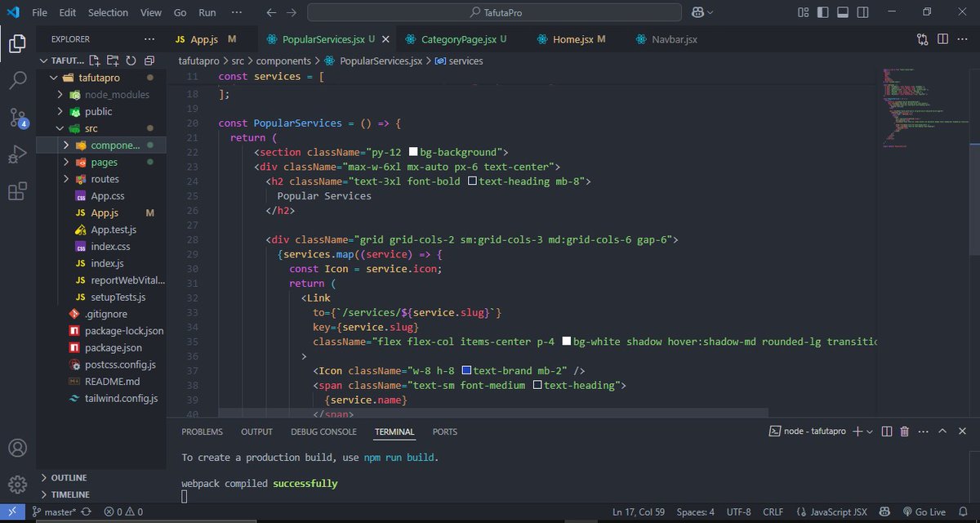Open the Search view in activity bar

pos(17,79)
